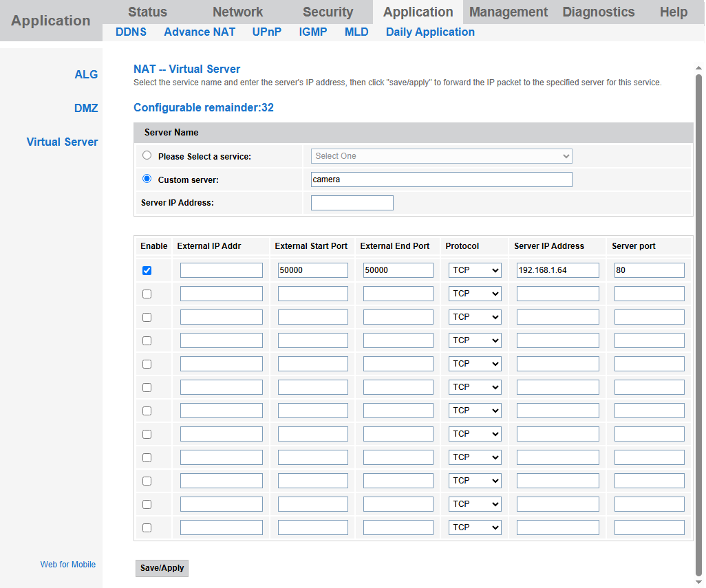706x588 pixels.
Task: Select the Custom server radio button
Action: (x=147, y=179)
